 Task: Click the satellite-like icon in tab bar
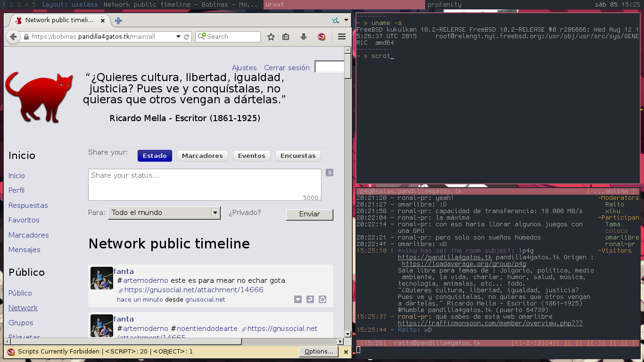click(335, 20)
